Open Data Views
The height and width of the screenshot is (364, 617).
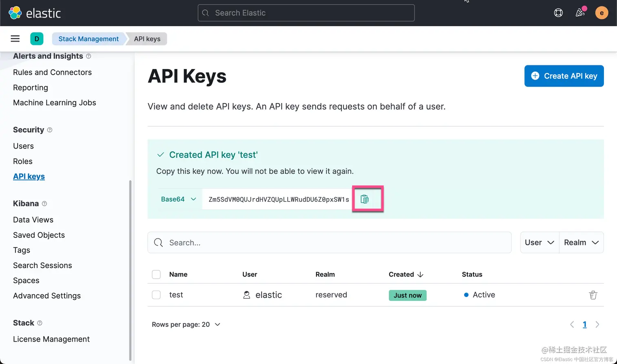(x=33, y=220)
